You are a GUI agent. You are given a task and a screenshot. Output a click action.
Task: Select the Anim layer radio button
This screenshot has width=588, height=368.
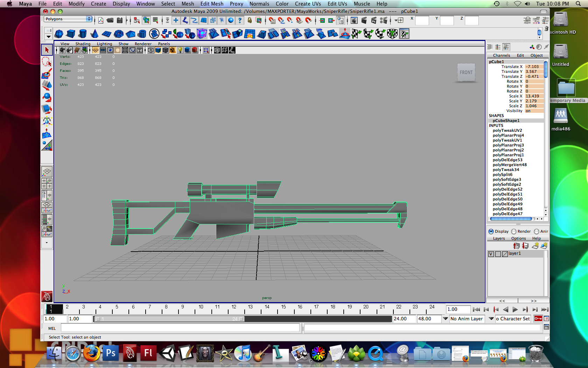537,231
